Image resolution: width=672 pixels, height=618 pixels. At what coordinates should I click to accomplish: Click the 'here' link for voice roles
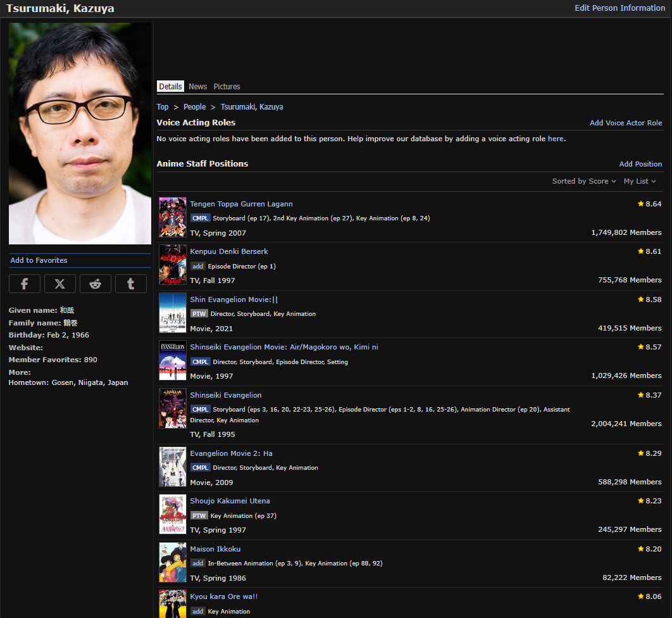(x=556, y=139)
